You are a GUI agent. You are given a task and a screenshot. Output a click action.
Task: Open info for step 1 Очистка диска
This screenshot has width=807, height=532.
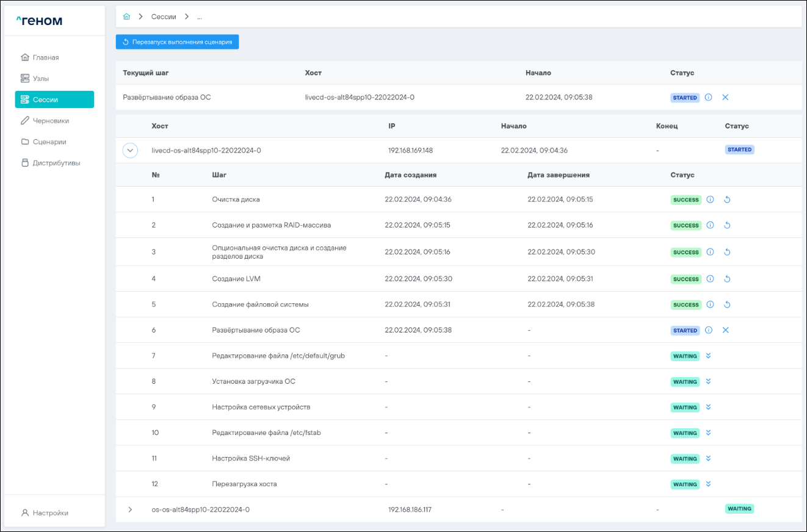click(710, 199)
